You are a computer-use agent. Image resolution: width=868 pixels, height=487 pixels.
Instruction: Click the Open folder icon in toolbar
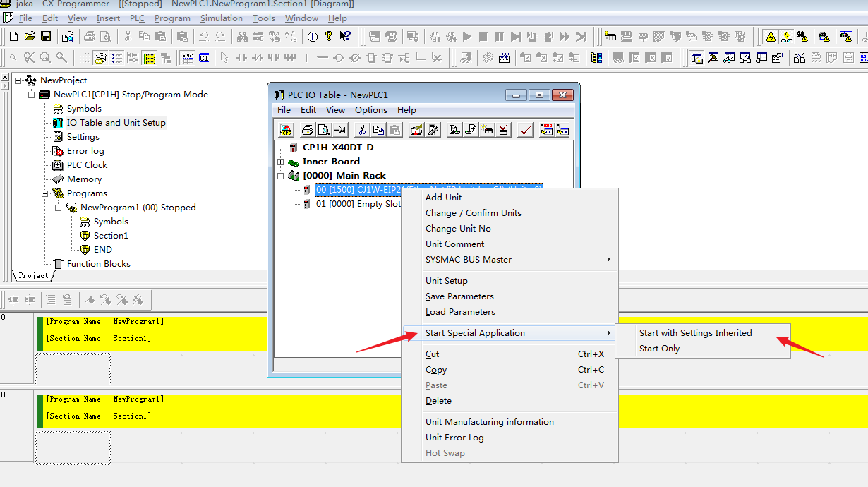point(30,37)
